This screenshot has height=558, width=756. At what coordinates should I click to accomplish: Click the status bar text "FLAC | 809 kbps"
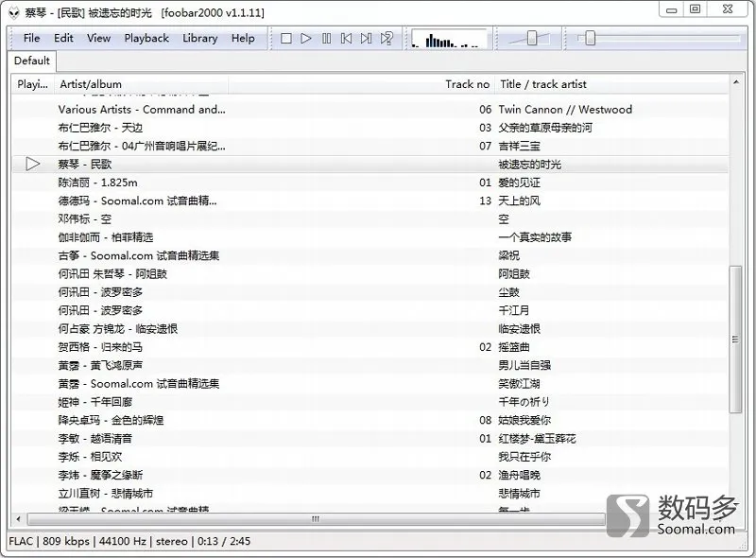[x=49, y=542]
